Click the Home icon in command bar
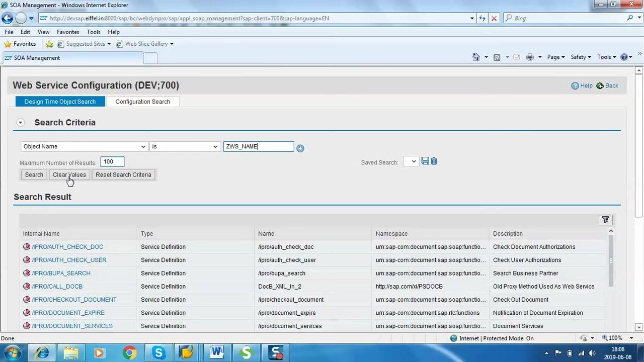 pyautogui.click(x=476, y=57)
